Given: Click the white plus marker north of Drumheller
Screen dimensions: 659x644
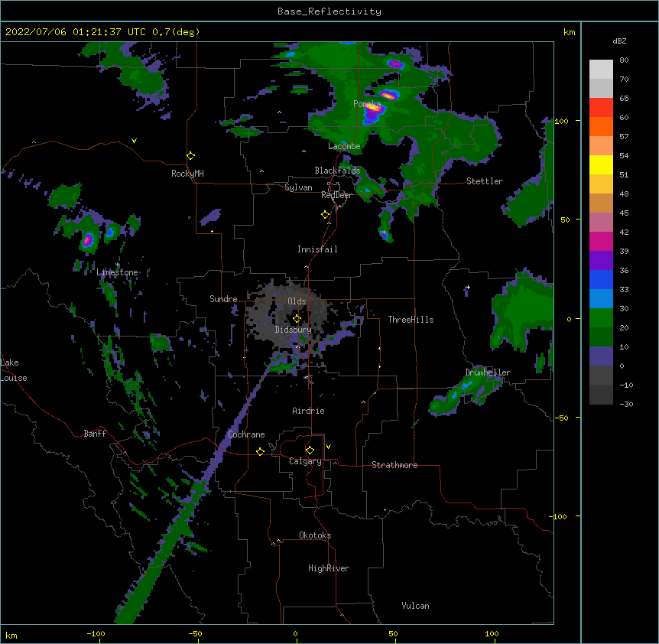Looking at the screenshot, I should 468,288.
